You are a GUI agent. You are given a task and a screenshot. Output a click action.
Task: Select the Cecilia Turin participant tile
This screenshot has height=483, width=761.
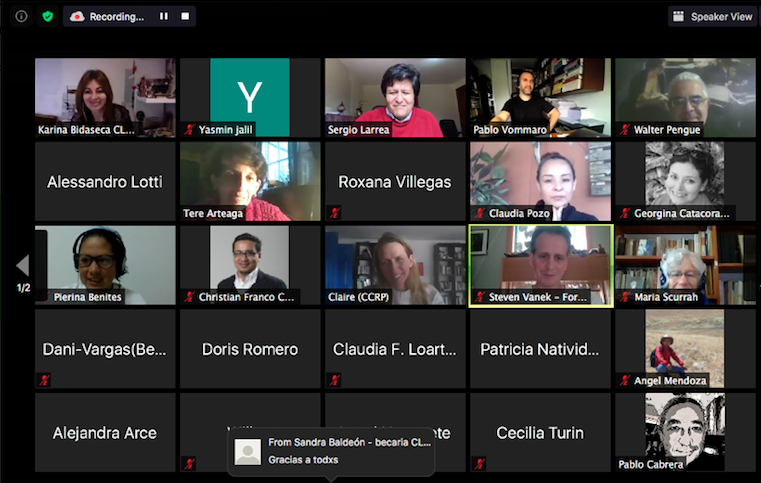coord(540,433)
